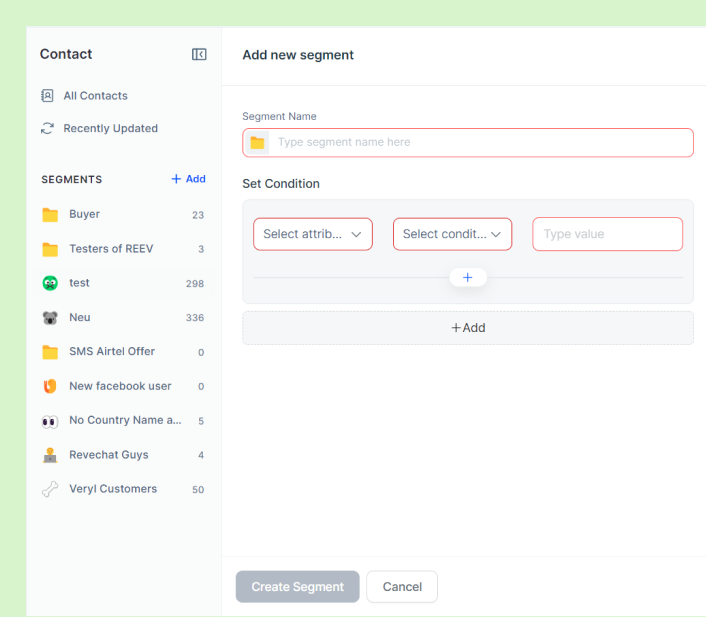Click the +Add condition group button

pos(468,328)
